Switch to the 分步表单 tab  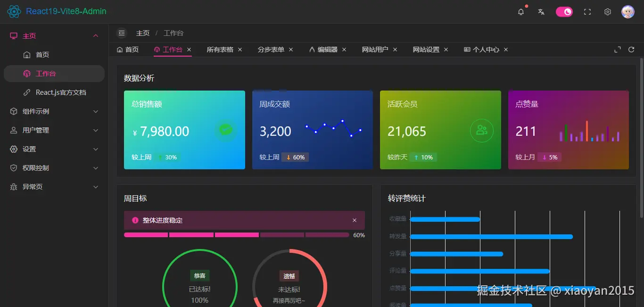tap(271, 50)
